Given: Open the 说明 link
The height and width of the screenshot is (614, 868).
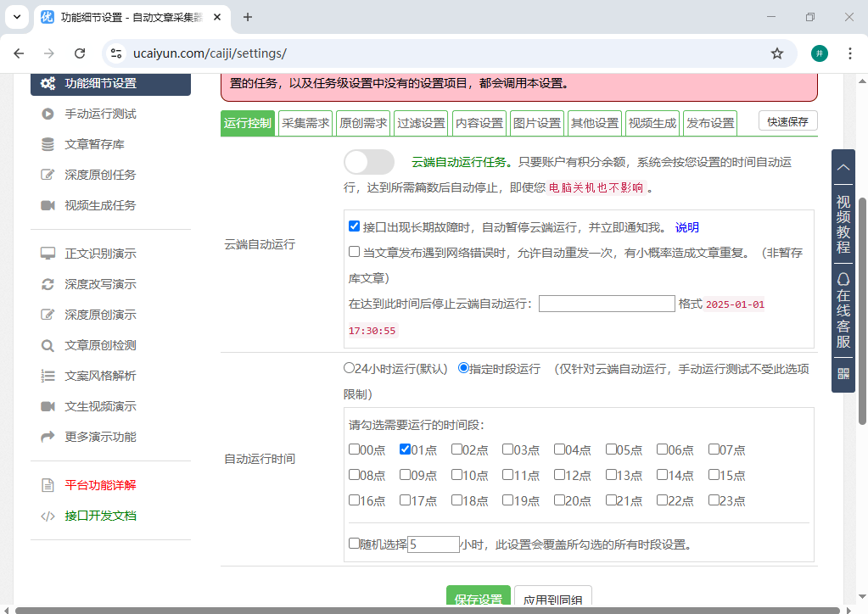Looking at the screenshot, I should [686, 226].
